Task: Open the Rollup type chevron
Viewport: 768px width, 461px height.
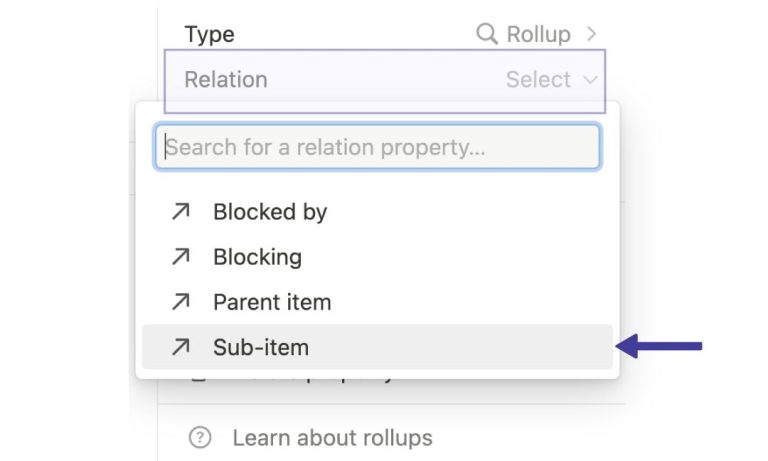Action: [x=591, y=34]
